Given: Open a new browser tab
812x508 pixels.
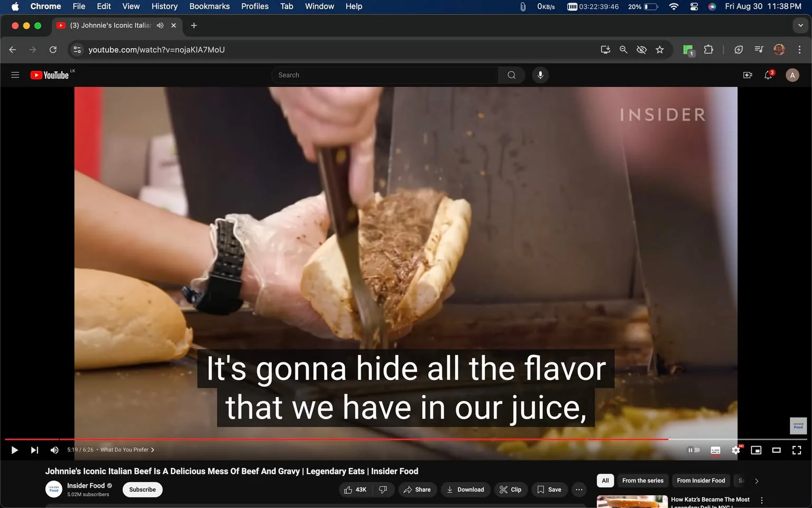Looking at the screenshot, I should [x=194, y=25].
